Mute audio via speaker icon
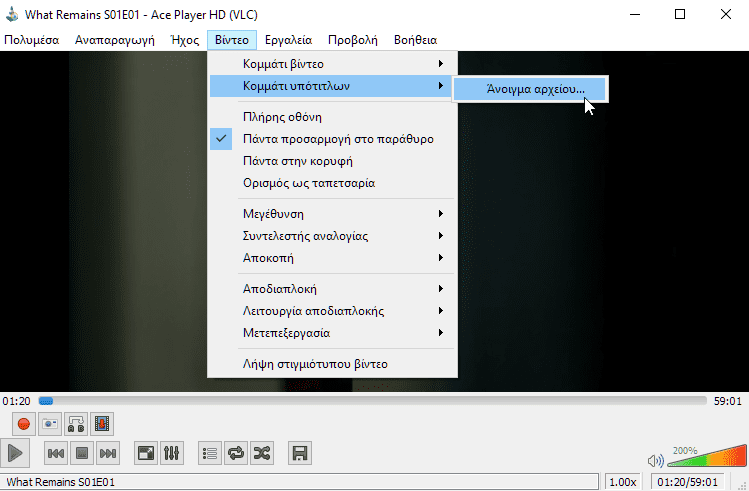The height and width of the screenshot is (491, 749). pos(655,461)
